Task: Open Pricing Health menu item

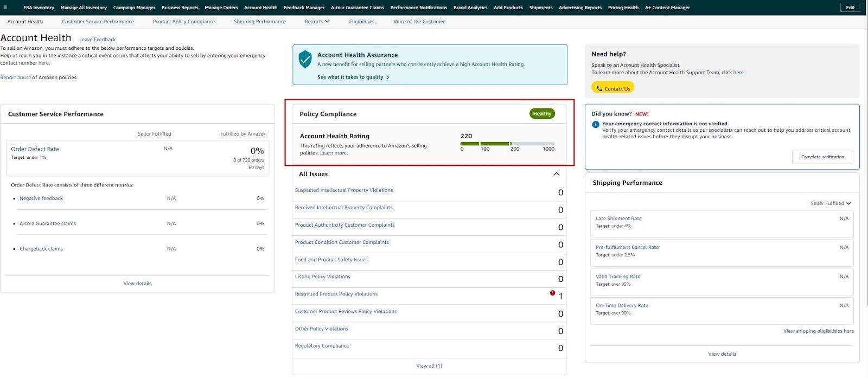Action: (623, 8)
